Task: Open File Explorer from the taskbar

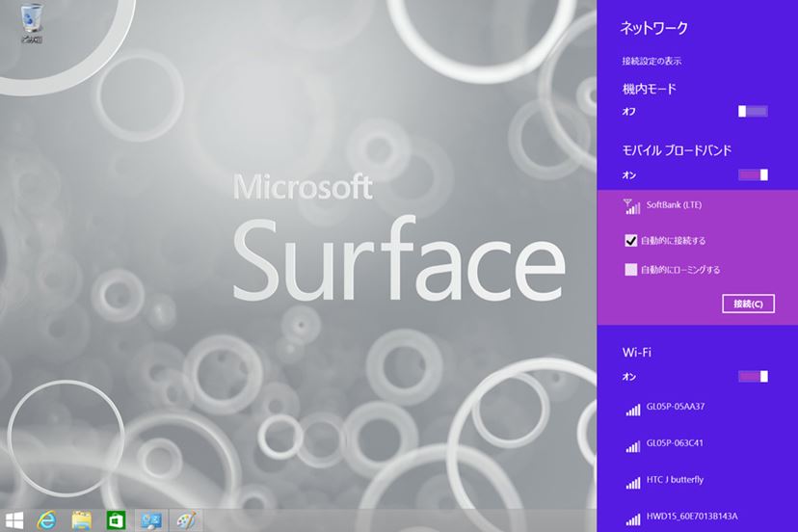Action: click(x=81, y=520)
